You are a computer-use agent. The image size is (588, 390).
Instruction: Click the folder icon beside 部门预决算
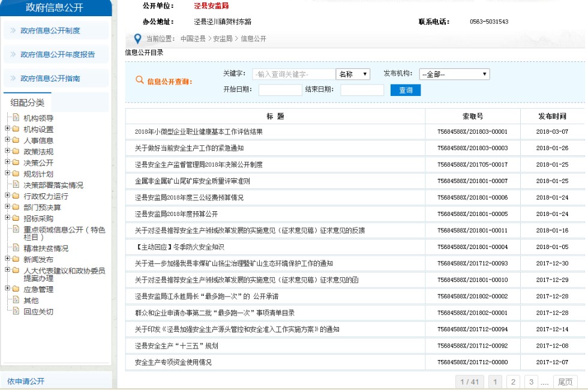coord(16,207)
